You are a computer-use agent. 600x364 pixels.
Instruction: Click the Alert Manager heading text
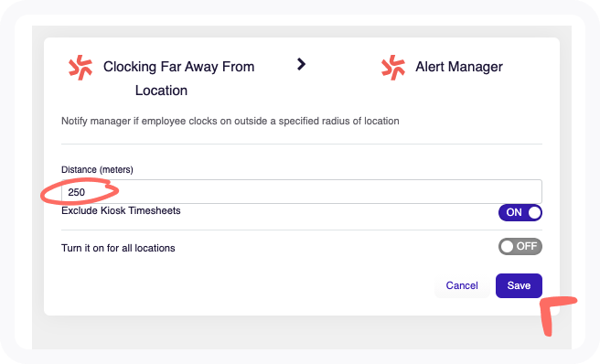pyautogui.click(x=459, y=67)
